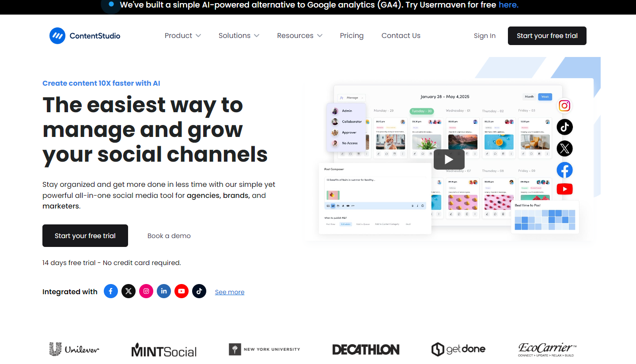Follow the See more integrations link
Viewport: 636px width, 364px height.
click(230, 292)
